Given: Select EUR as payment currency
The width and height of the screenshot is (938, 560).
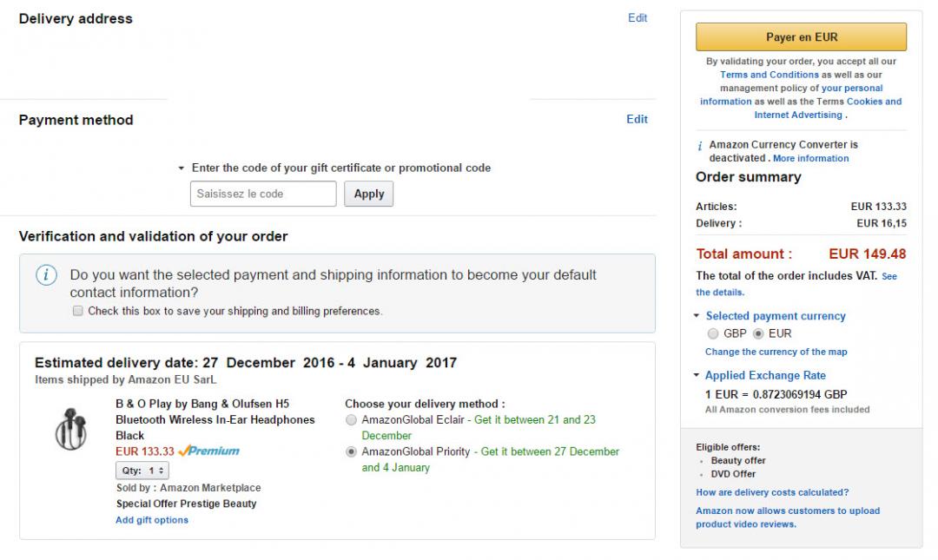Looking at the screenshot, I should click(758, 333).
